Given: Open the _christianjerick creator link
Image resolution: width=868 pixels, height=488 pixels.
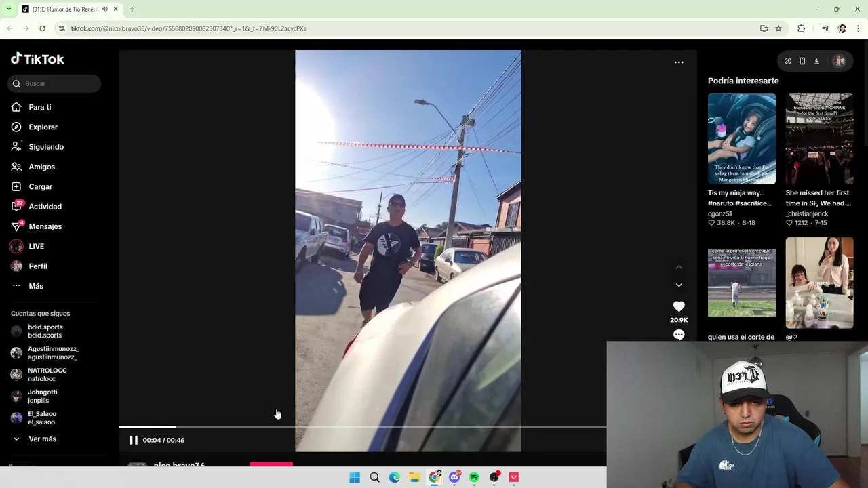Looking at the screenshot, I should (807, 213).
